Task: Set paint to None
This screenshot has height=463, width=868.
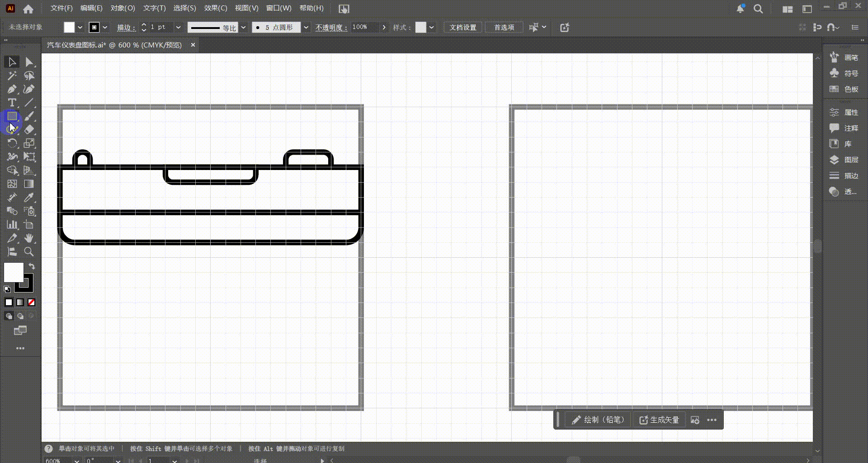Action: [32, 302]
